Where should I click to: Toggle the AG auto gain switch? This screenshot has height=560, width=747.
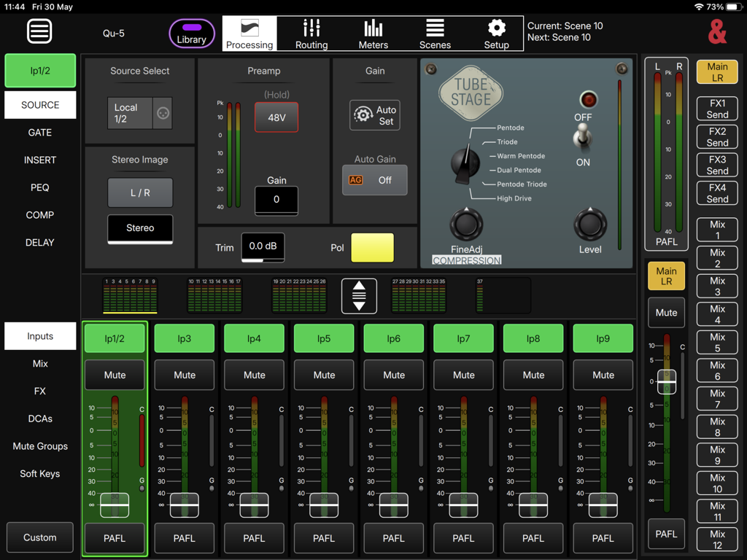[x=375, y=178]
